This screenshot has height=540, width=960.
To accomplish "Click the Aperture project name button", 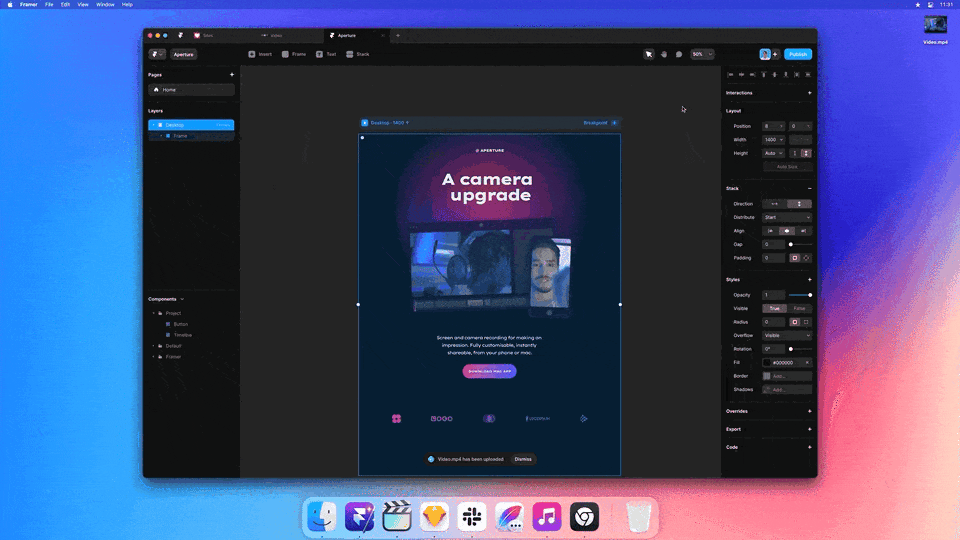I will click(x=183, y=54).
